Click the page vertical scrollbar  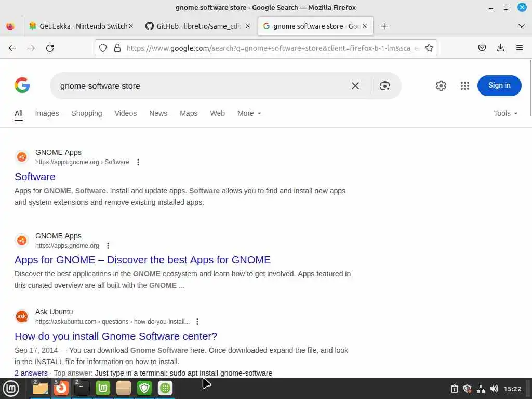pos(530,88)
